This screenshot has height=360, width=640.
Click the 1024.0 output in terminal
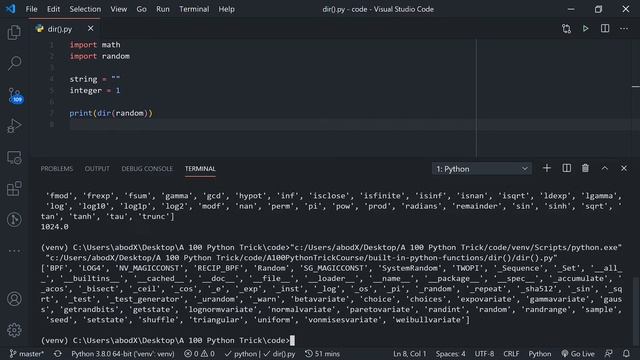click(55, 227)
